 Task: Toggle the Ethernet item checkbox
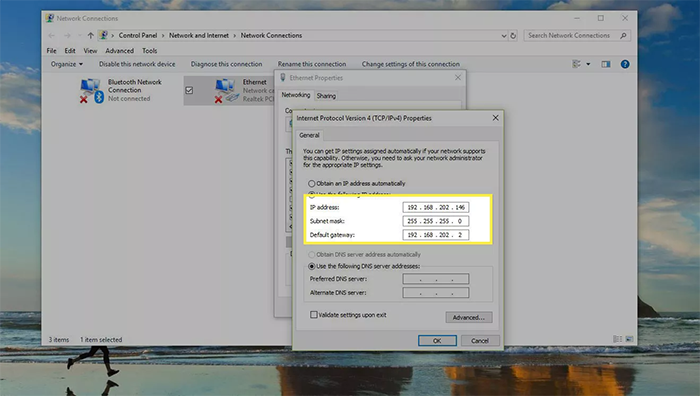click(189, 90)
